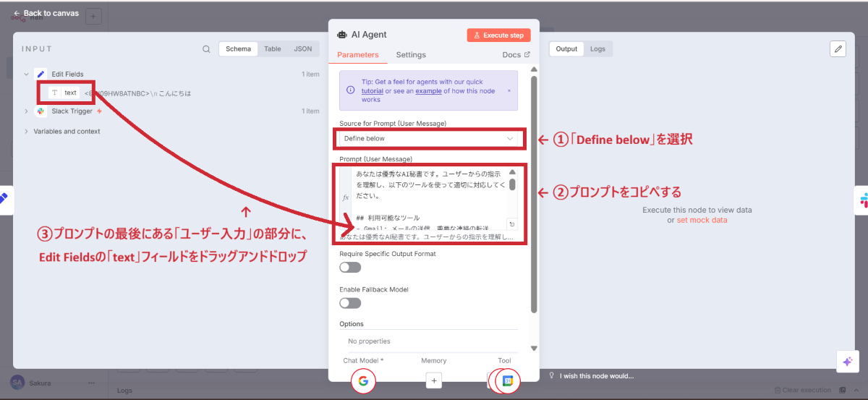868x400 pixels.
Task: Expand Variables and context section
Action: tap(27, 132)
